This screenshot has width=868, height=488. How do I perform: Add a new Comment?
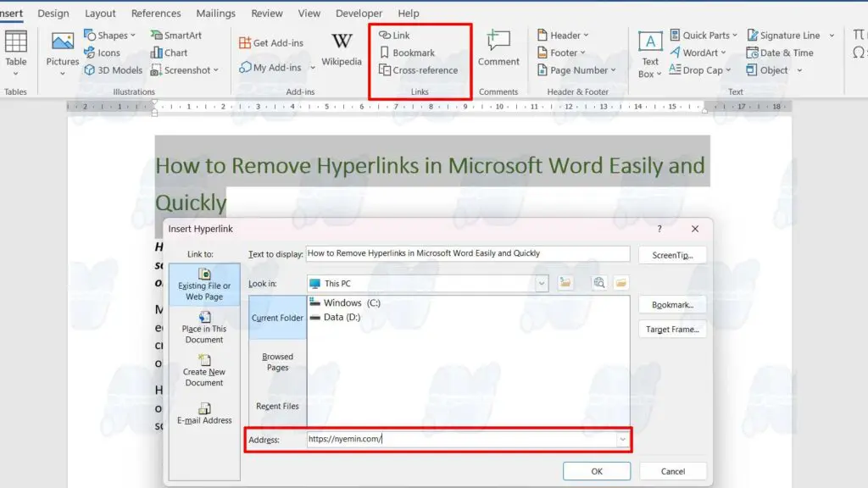[498, 48]
